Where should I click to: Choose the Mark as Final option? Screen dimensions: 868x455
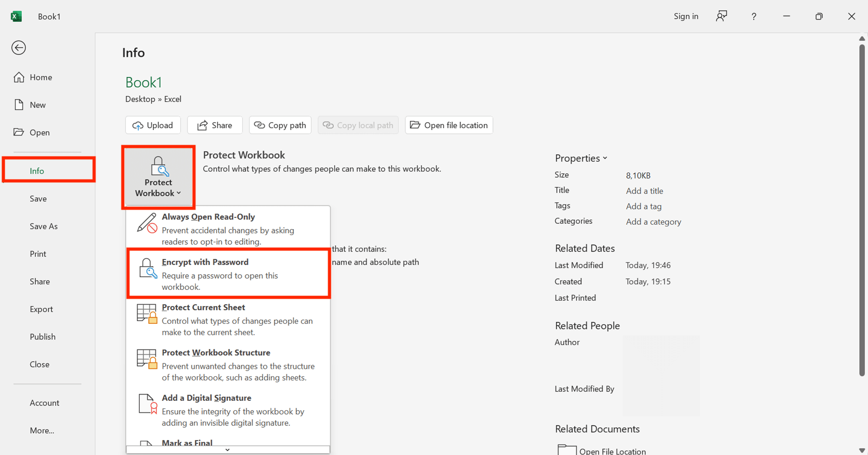tap(228, 442)
